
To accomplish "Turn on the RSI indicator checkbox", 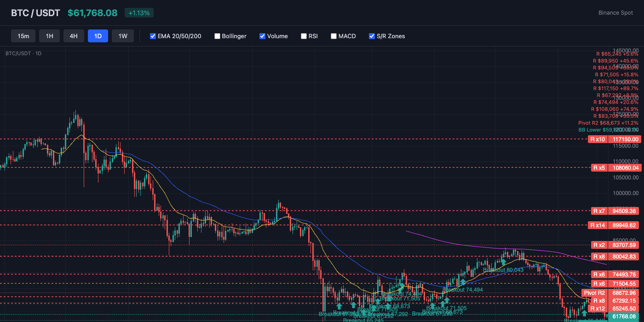I will 304,36.
